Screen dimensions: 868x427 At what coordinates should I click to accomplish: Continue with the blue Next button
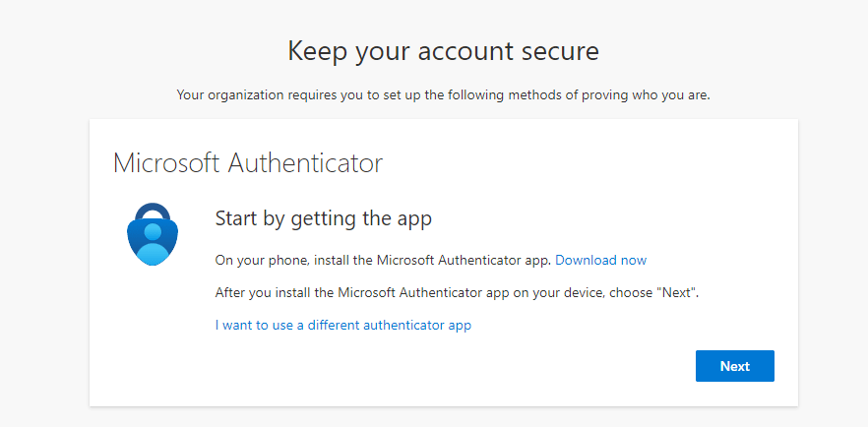coord(734,366)
